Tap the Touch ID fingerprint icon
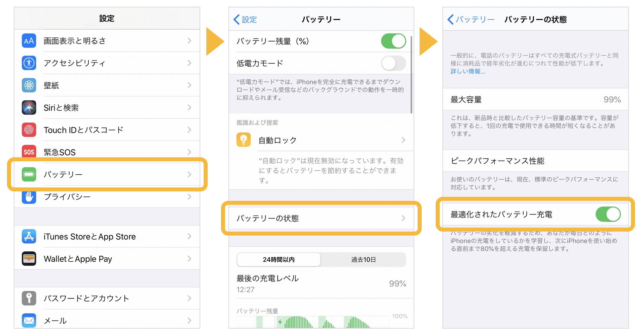This screenshot has height=336, width=644. click(29, 130)
